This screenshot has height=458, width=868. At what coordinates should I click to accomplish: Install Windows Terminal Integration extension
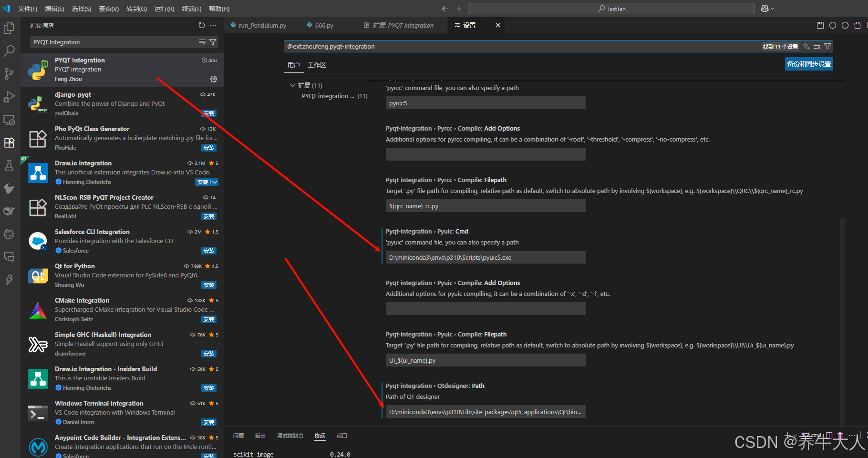(209, 422)
